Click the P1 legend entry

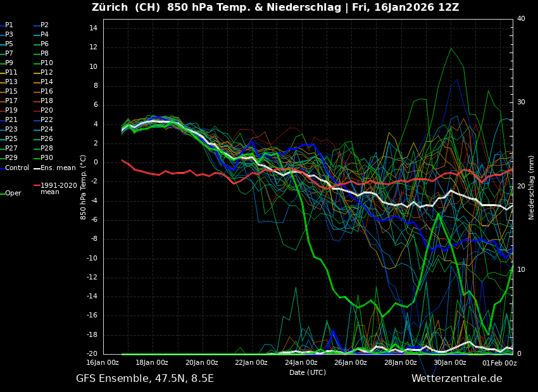pyautogui.click(x=9, y=25)
